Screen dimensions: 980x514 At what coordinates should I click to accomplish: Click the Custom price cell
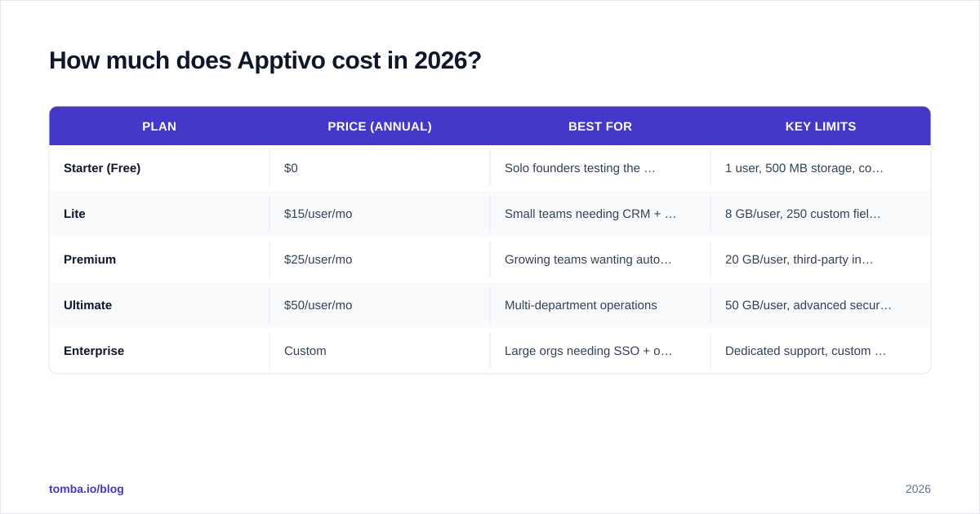[380, 351]
